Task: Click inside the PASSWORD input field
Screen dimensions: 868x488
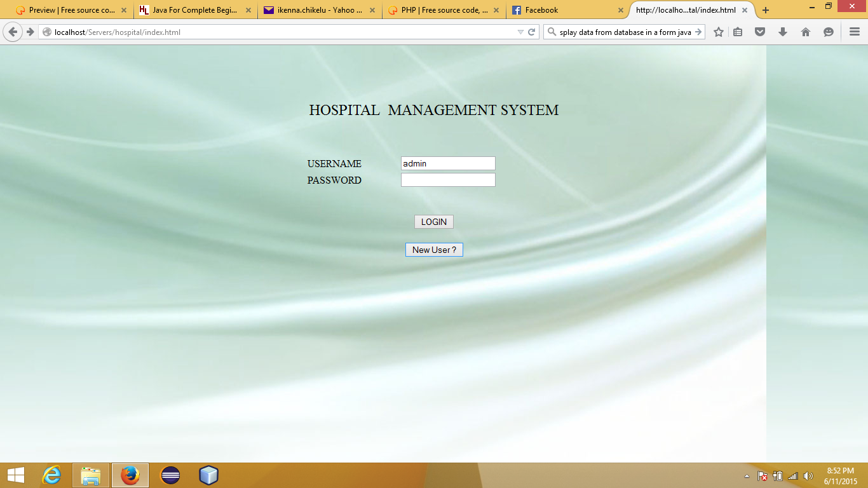Action: point(447,180)
